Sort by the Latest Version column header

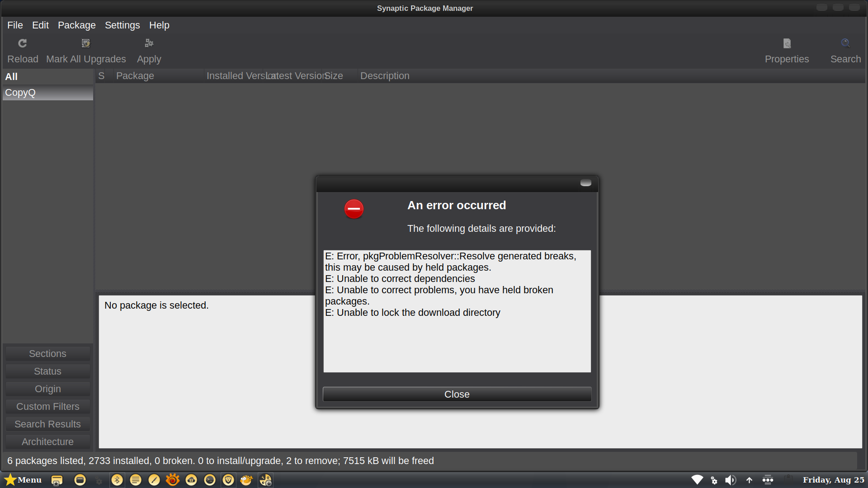292,76
